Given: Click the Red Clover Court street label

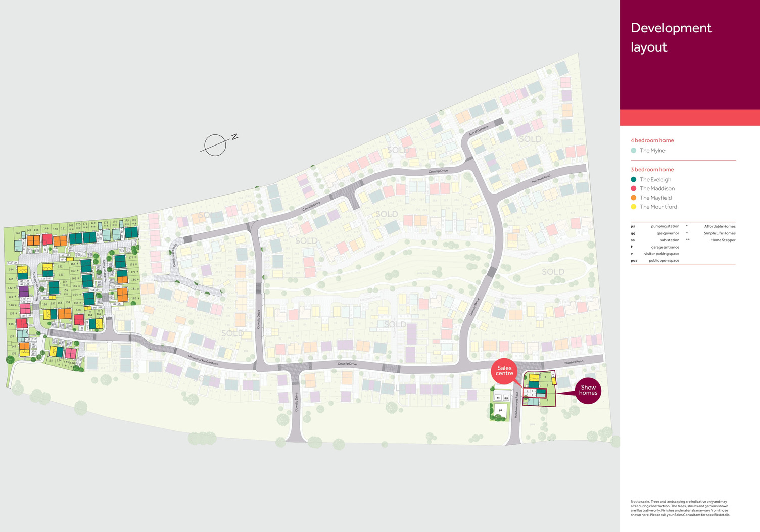Looking at the screenshot, I should point(105,271).
